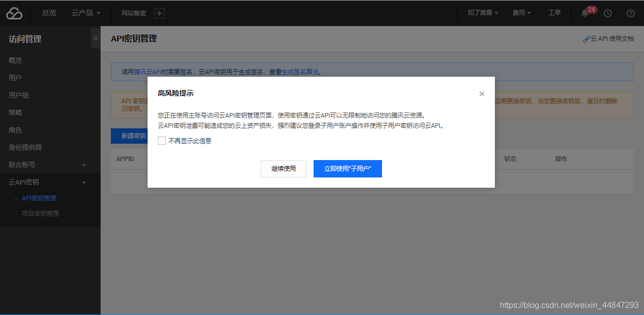This screenshot has height=315, width=644.
Task: Click the 状态 column header
Action: tap(510, 159)
